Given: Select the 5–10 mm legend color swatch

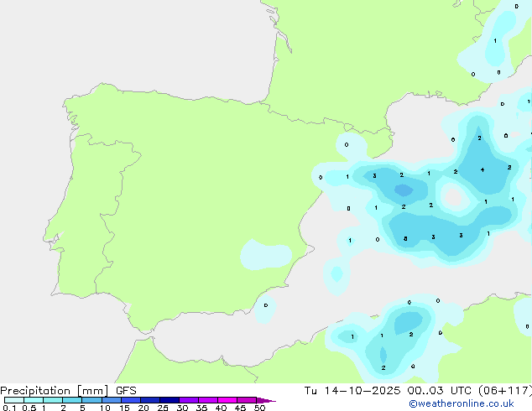Looking at the screenshot, I should (91, 400).
